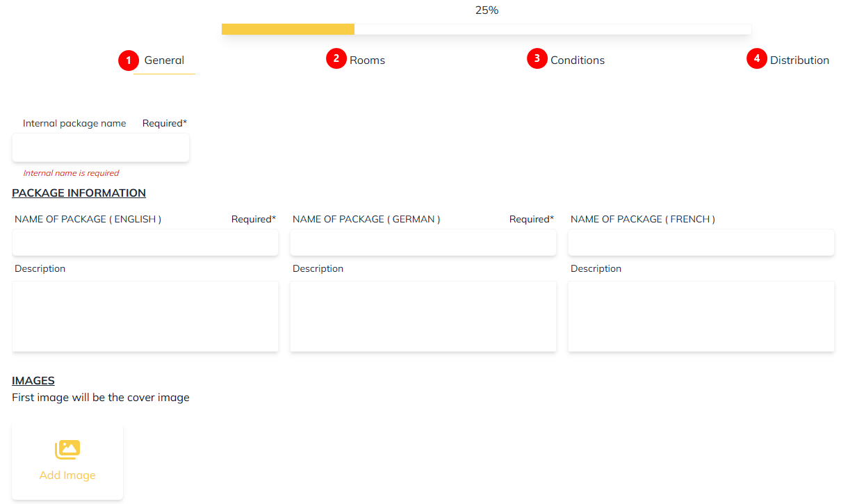The height and width of the screenshot is (504, 841).
Task: Click the yellow 25% progress bar
Action: (x=288, y=29)
